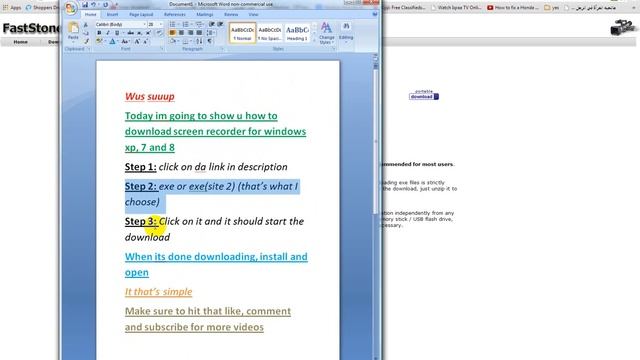Click on 'It that's simple' text line
The image size is (640, 360).
click(158, 291)
